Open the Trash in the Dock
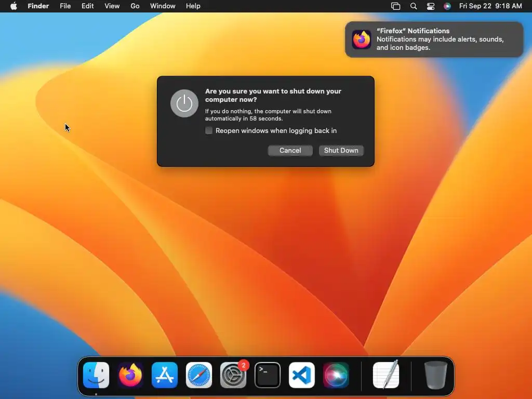 click(436, 375)
